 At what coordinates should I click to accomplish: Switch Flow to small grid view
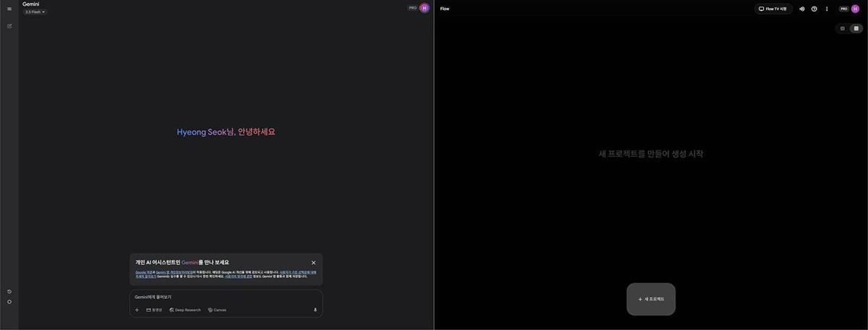(842, 28)
